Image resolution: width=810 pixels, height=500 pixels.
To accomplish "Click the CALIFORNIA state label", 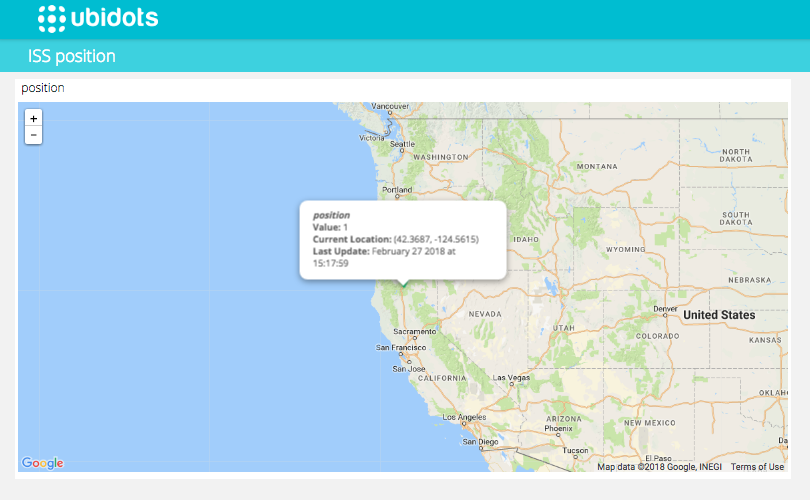I will (x=442, y=378).
